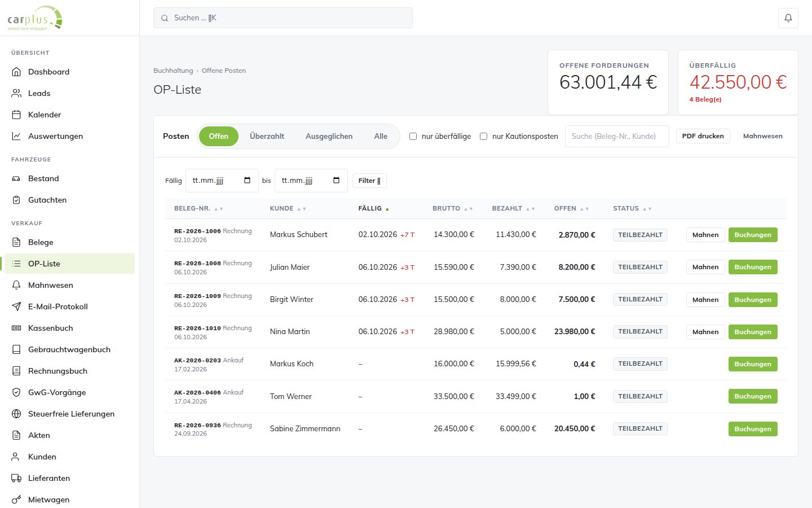The width and height of the screenshot is (812, 508).
Task: Click the Gutachten clipboard icon
Action: (16, 200)
